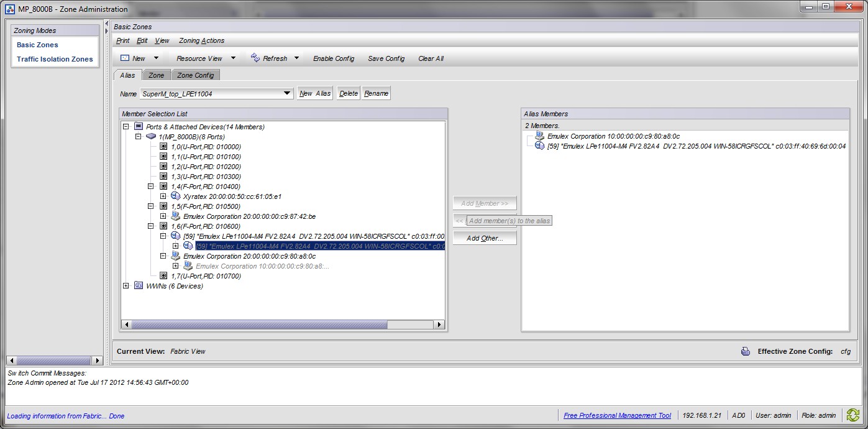
Task: Open the Name alias dropdown SuperM_top_LPE11004
Action: click(x=286, y=93)
